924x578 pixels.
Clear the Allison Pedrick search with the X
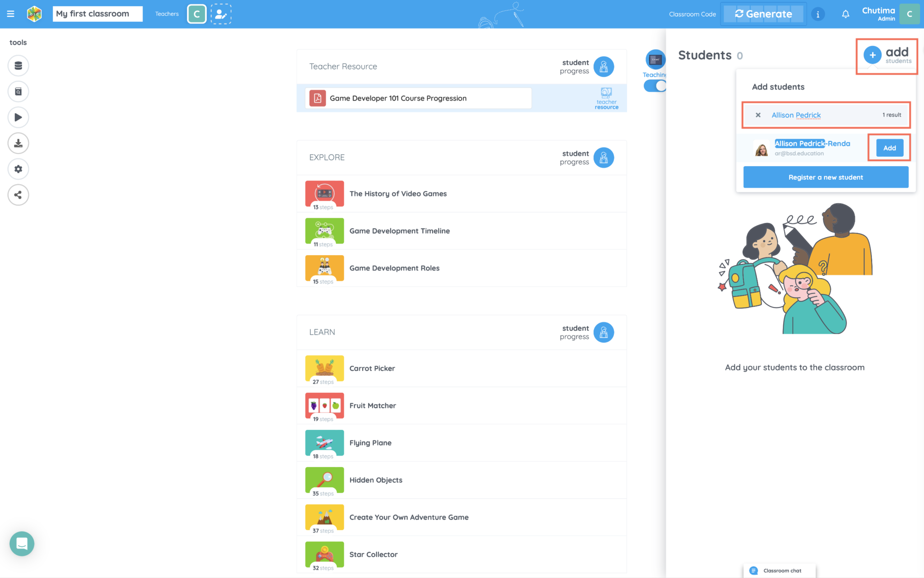(758, 115)
